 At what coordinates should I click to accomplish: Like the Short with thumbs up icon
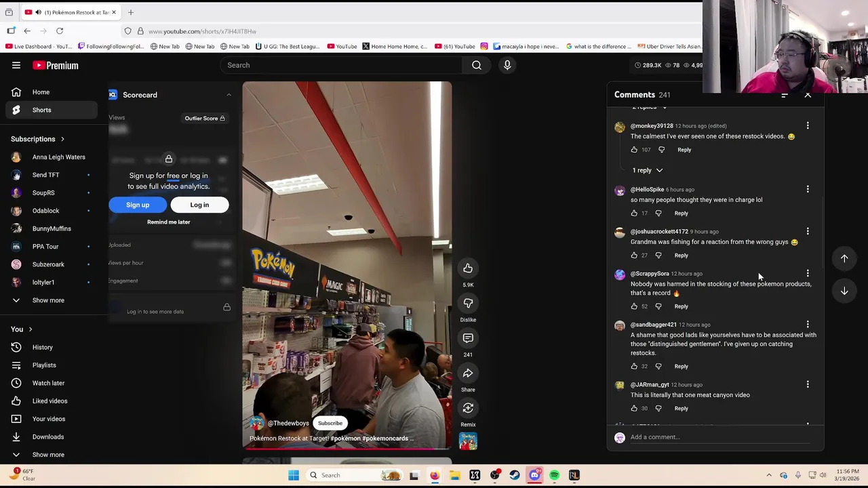point(468,268)
